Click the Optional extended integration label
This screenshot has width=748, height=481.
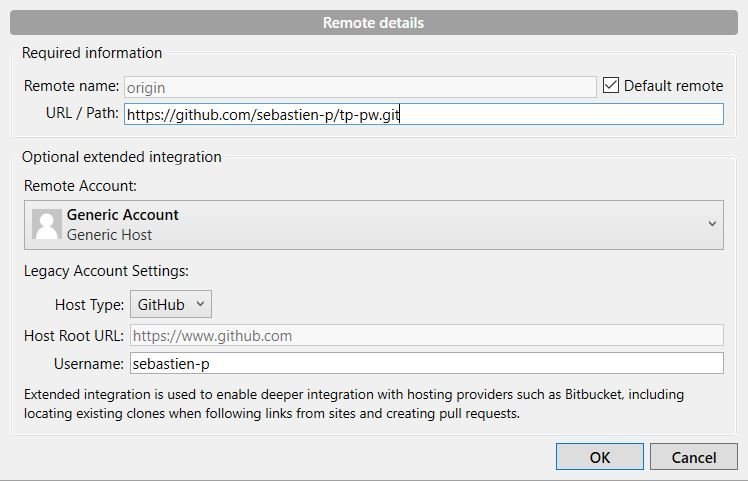122,157
